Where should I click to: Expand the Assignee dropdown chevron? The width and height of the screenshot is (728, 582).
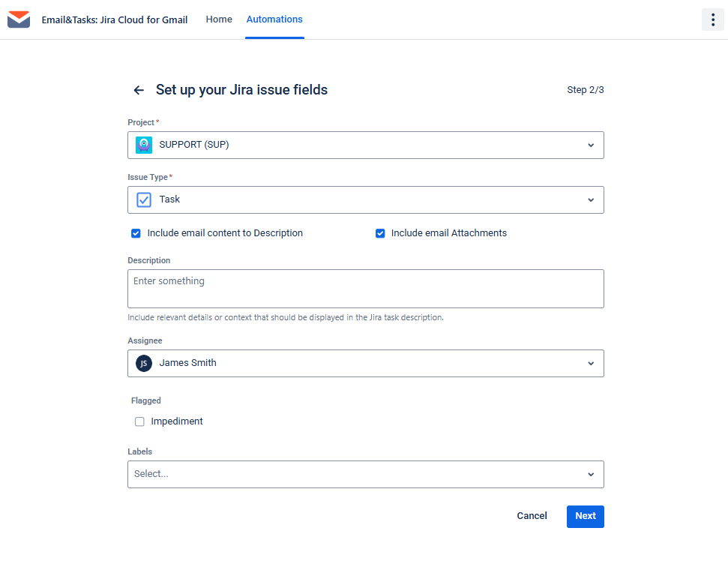[591, 363]
